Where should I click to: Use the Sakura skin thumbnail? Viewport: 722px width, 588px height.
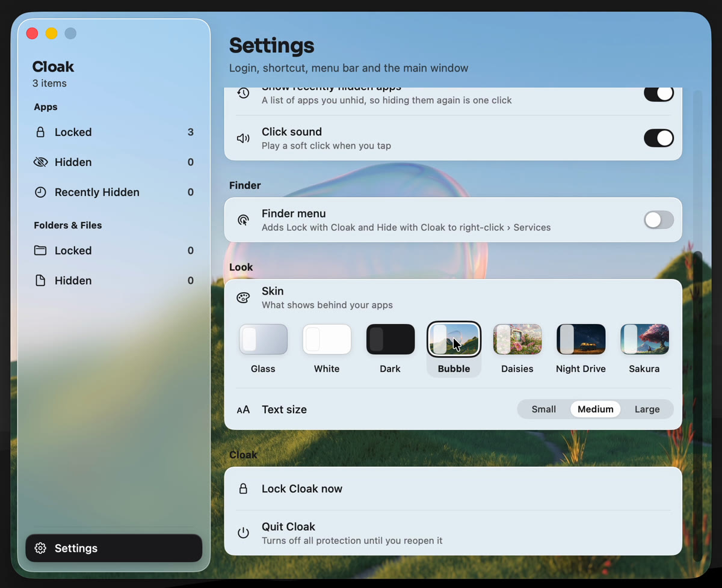[x=644, y=339]
